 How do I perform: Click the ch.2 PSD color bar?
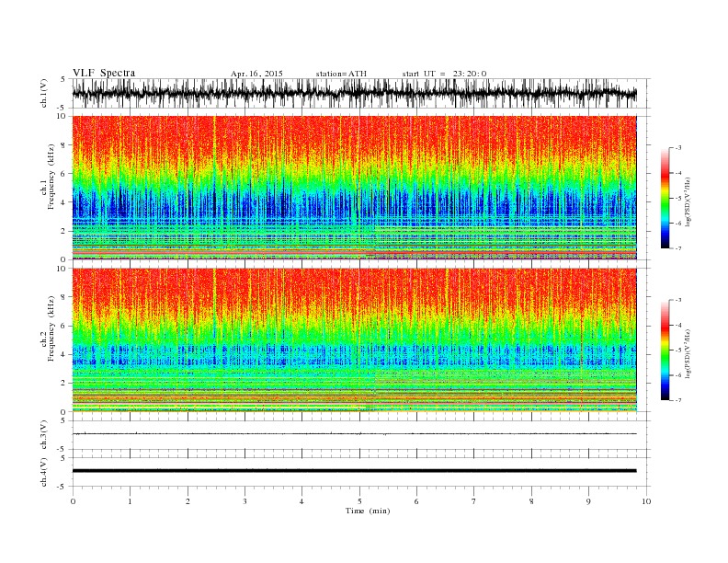tap(665, 350)
